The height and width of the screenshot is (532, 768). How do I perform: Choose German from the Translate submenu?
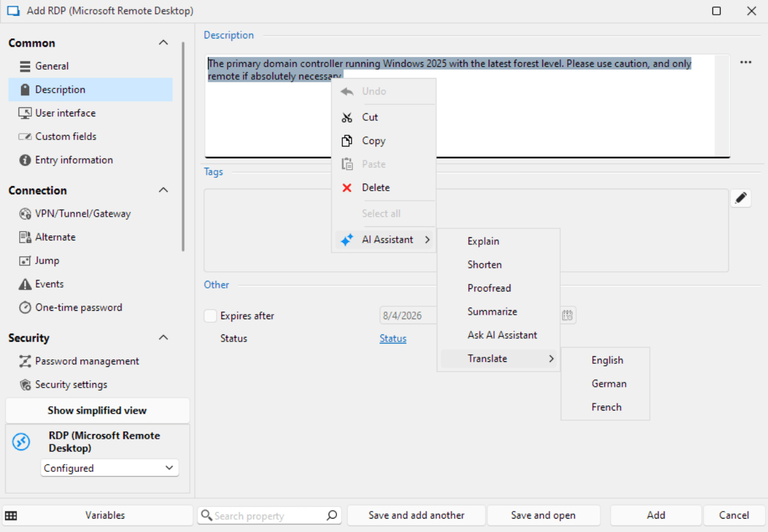(x=608, y=384)
